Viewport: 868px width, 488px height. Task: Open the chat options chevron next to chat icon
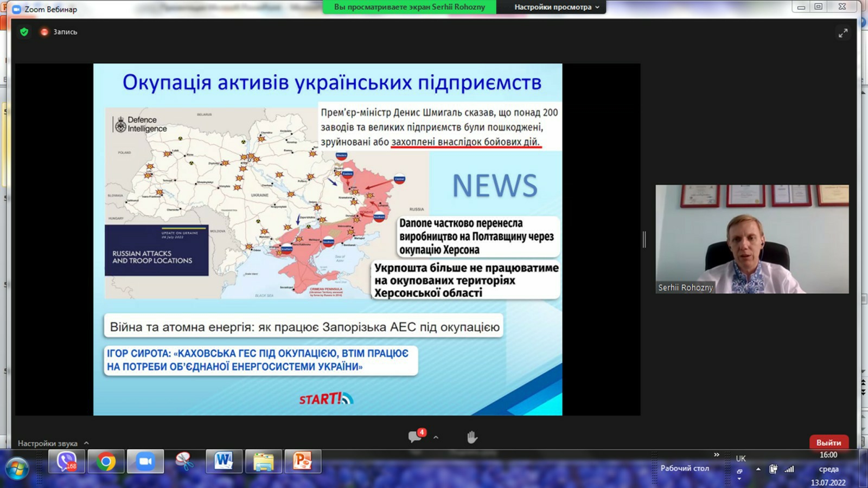coord(436,437)
